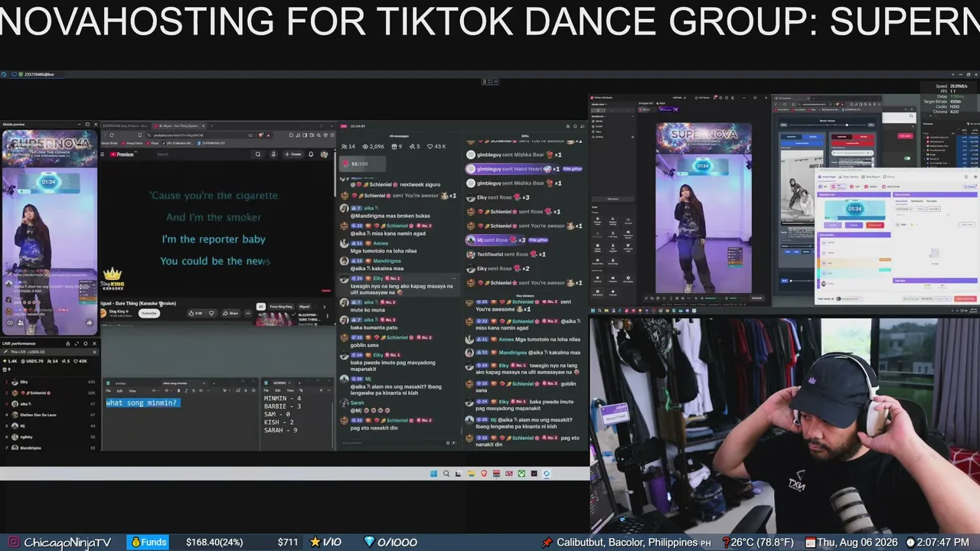Select Diether Dan De Leon in ranking list

coord(50,415)
